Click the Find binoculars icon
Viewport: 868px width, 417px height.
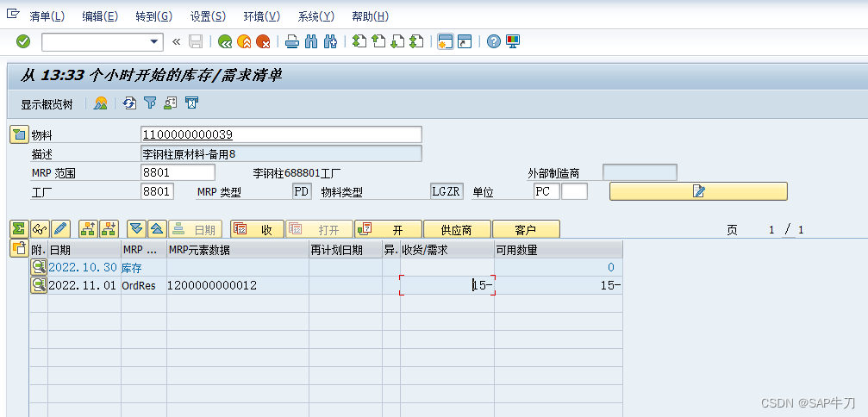coord(311,41)
